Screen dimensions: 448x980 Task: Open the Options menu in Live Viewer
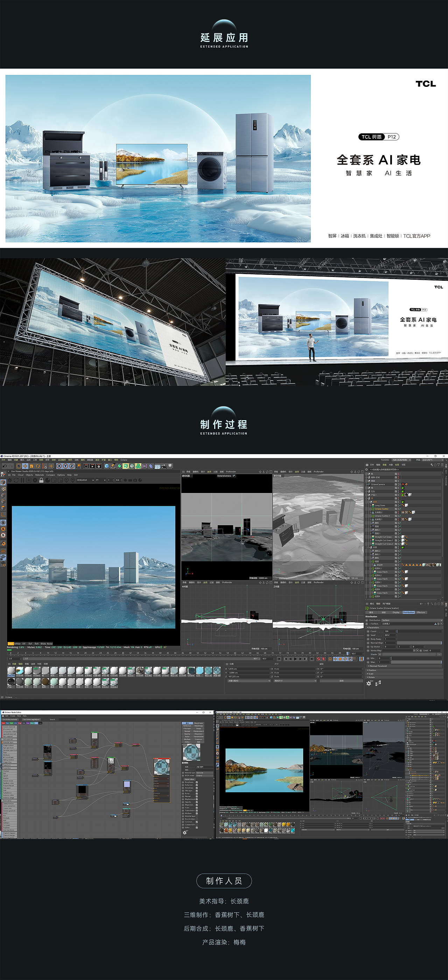click(61, 475)
